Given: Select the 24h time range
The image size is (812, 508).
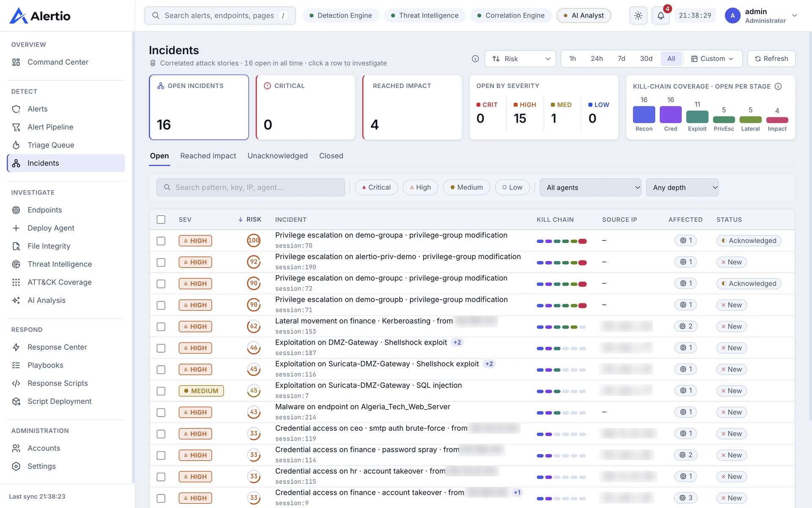Looking at the screenshot, I should pos(597,59).
